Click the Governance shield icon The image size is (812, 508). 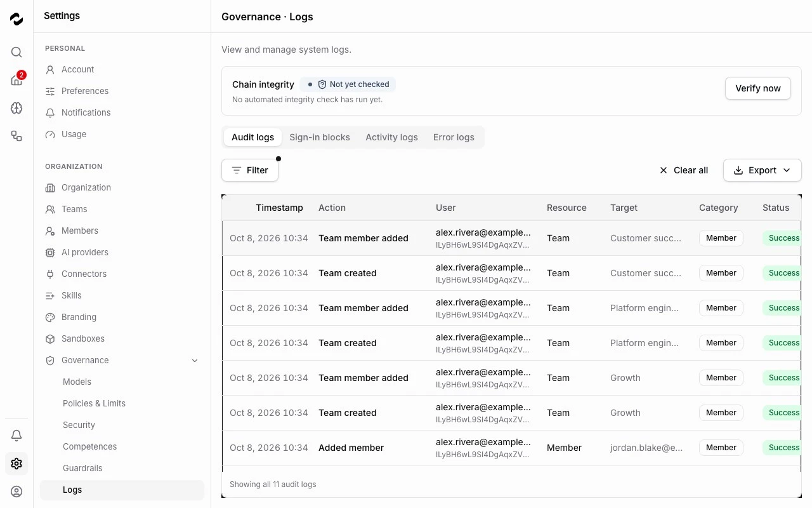click(50, 361)
